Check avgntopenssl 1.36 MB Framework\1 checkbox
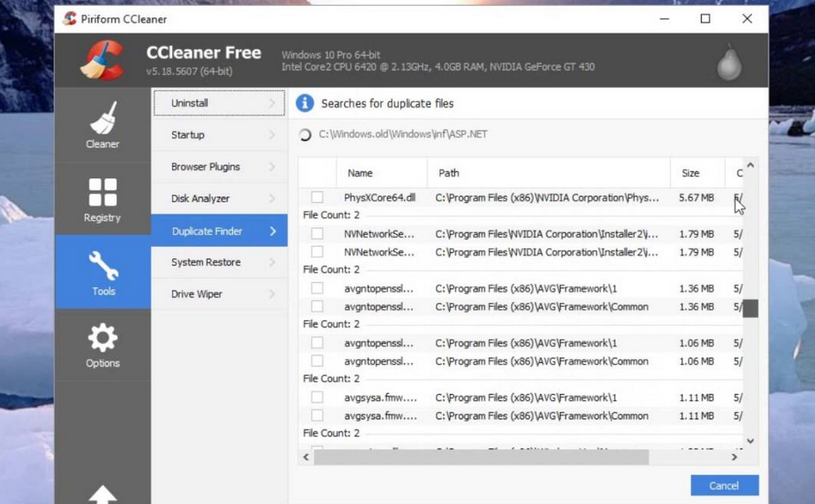 (317, 288)
